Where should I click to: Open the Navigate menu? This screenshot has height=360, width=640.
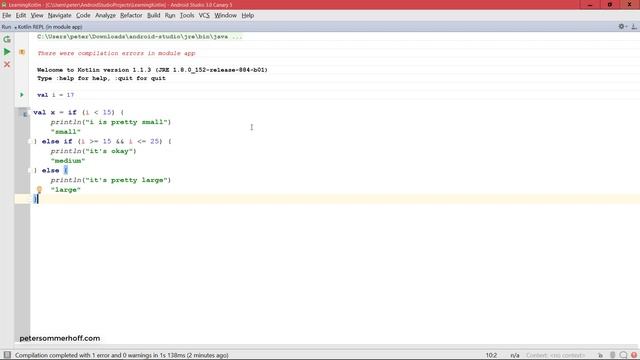60,16
